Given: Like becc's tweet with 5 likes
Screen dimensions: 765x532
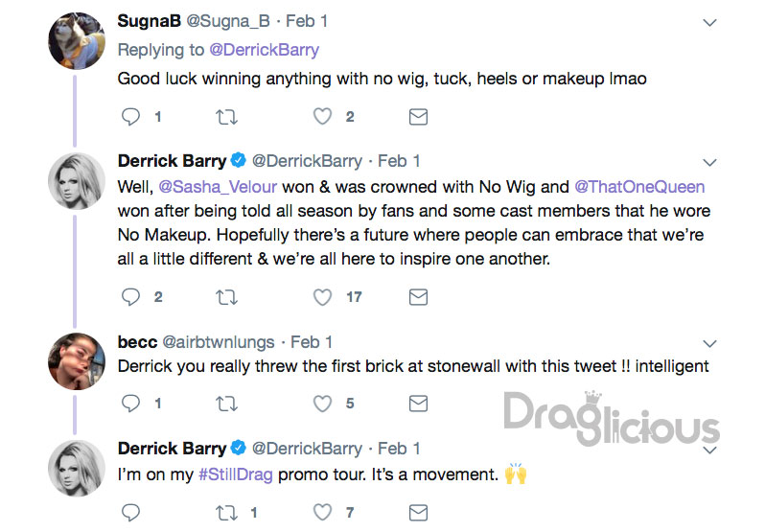Looking at the screenshot, I should [322, 404].
